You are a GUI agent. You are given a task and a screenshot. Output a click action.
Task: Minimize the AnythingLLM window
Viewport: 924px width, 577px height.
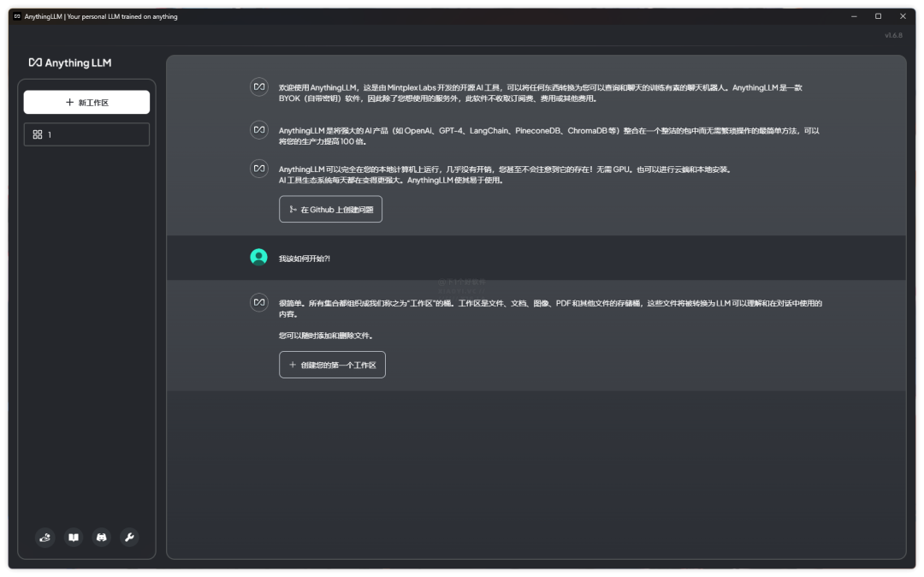click(x=853, y=16)
